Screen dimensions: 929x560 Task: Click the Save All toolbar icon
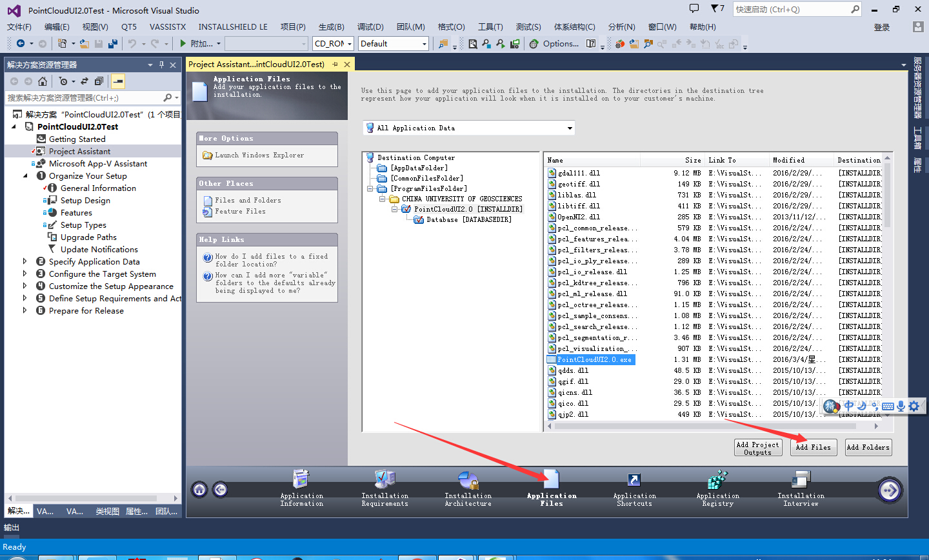(112, 43)
